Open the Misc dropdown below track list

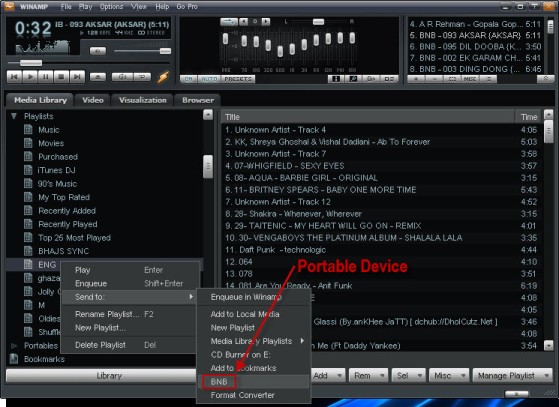449,376
